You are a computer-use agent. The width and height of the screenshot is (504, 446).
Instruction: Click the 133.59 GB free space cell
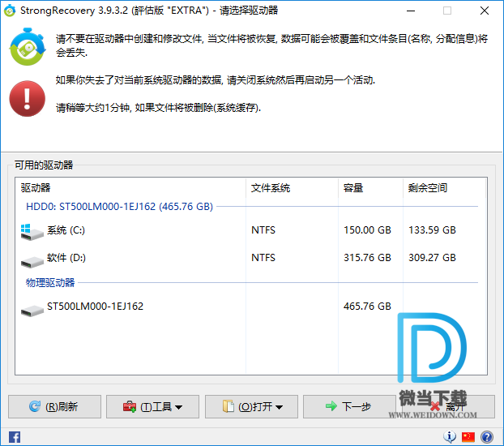click(432, 230)
